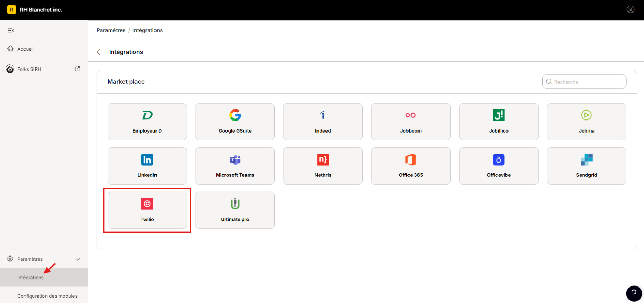Select the LinkedIn integration
The height and width of the screenshot is (303, 644).
point(147,166)
